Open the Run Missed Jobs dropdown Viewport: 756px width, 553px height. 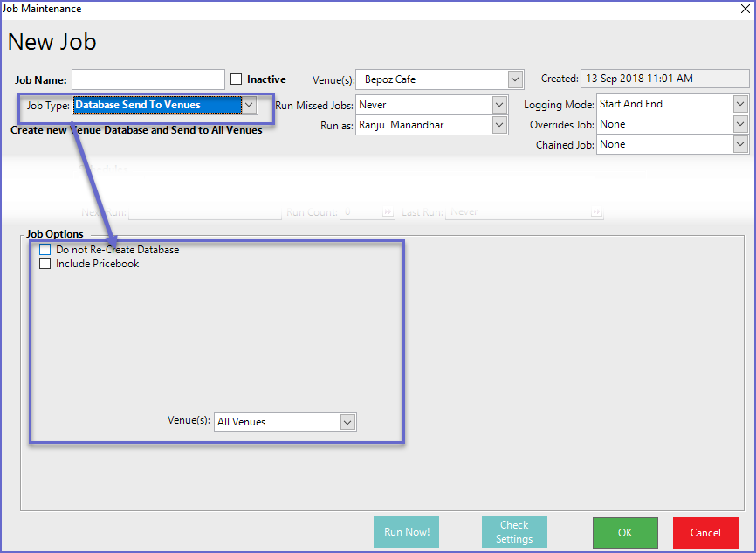pos(499,105)
